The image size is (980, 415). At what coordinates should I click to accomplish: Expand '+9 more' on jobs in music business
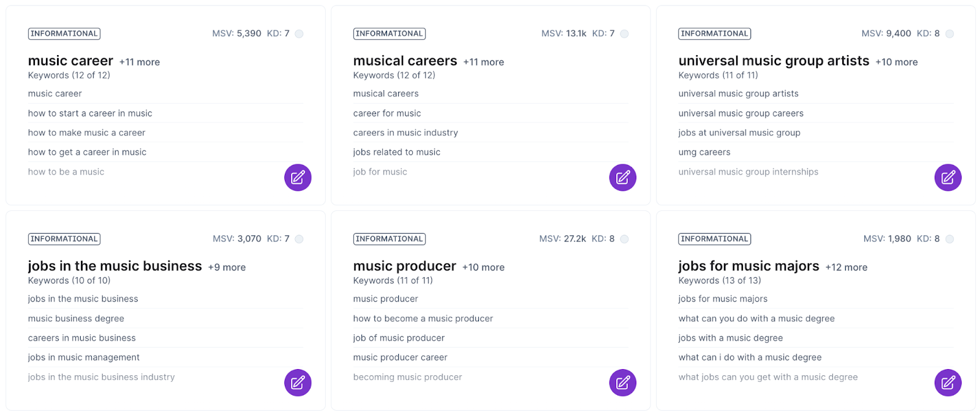(227, 267)
